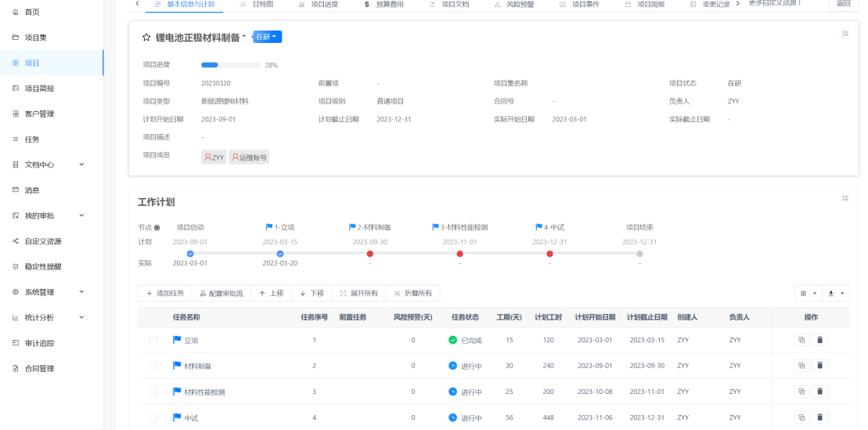Open 项目事件 tab
Screen dimensions: 868x430
[x=580, y=5]
